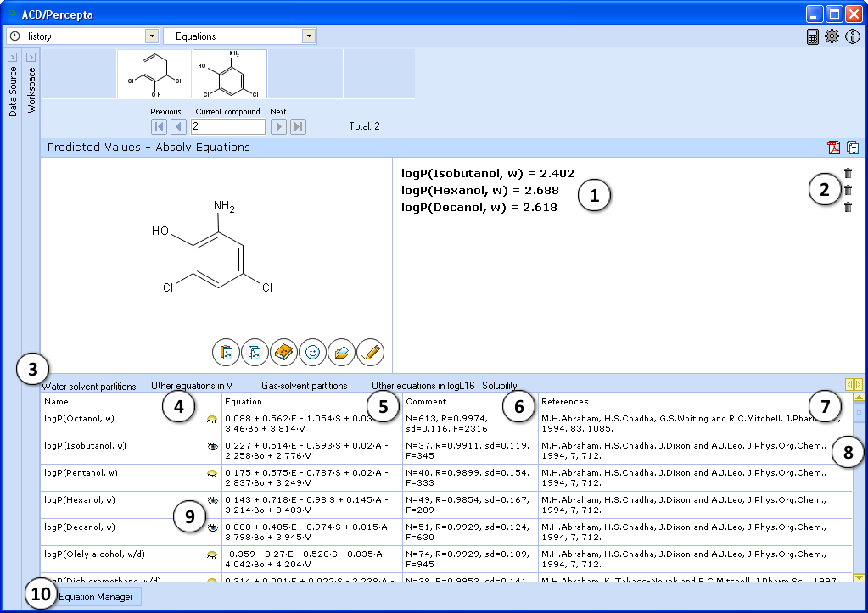Image resolution: width=868 pixels, height=613 pixels.
Task: Show logP(Olely alcohol, w/d) via closed-eye icon
Action: tap(212, 554)
